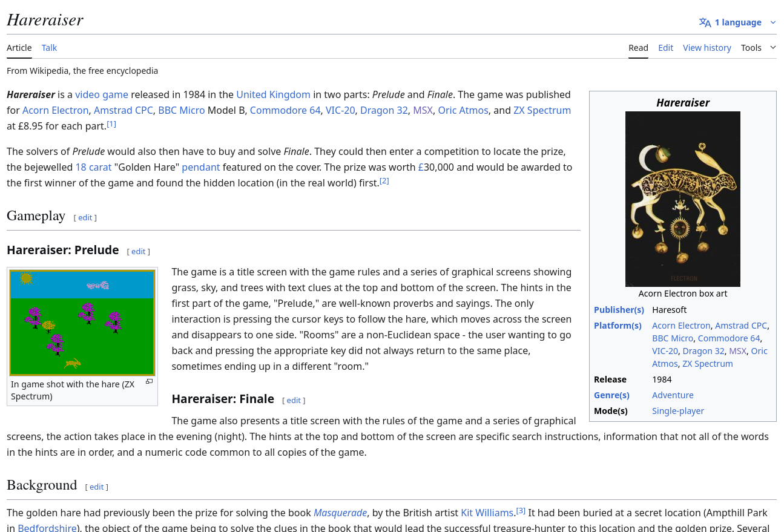Click the pound sign (£) link before 30,000

point(421,167)
